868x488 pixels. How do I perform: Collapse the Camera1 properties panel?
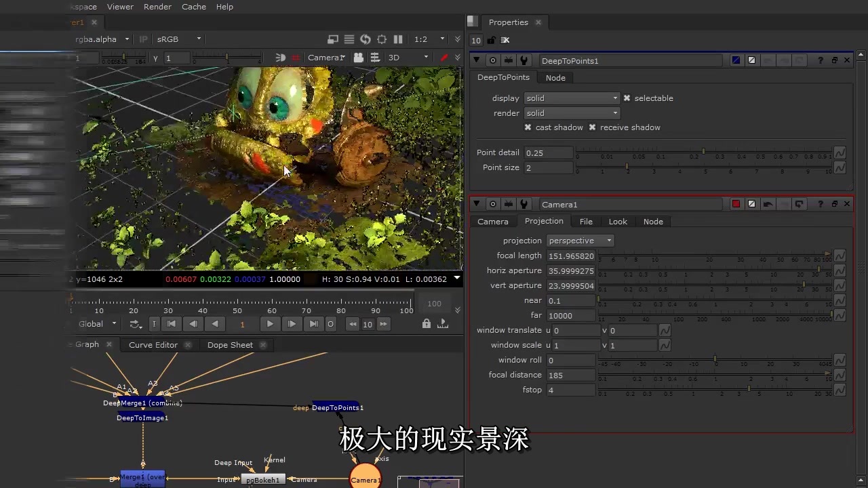tap(477, 204)
